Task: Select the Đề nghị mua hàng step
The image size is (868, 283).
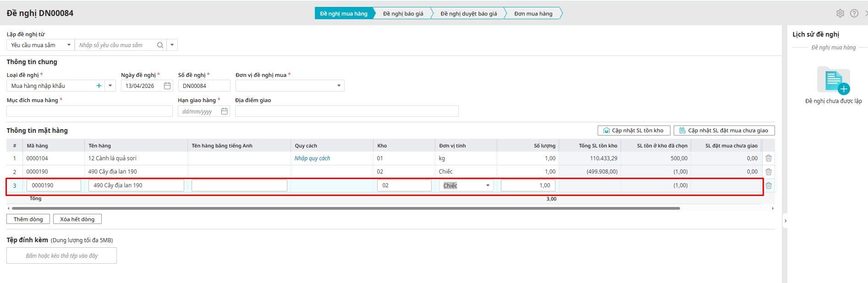Action: pyautogui.click(x=344, y=13)
